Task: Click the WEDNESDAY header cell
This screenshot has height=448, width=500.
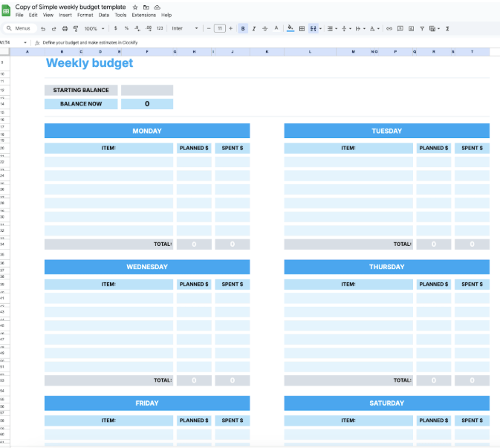Action: (147, 267)
